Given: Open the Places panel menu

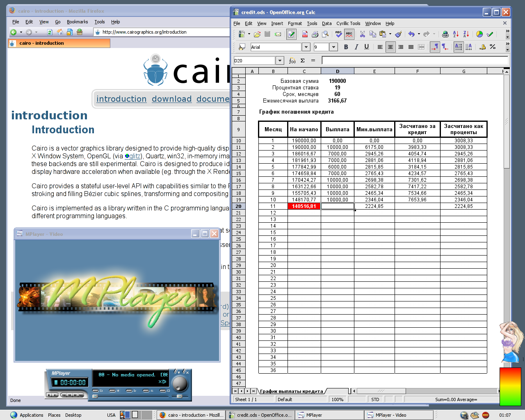Looking at the screenshot, I should (54, 415).
